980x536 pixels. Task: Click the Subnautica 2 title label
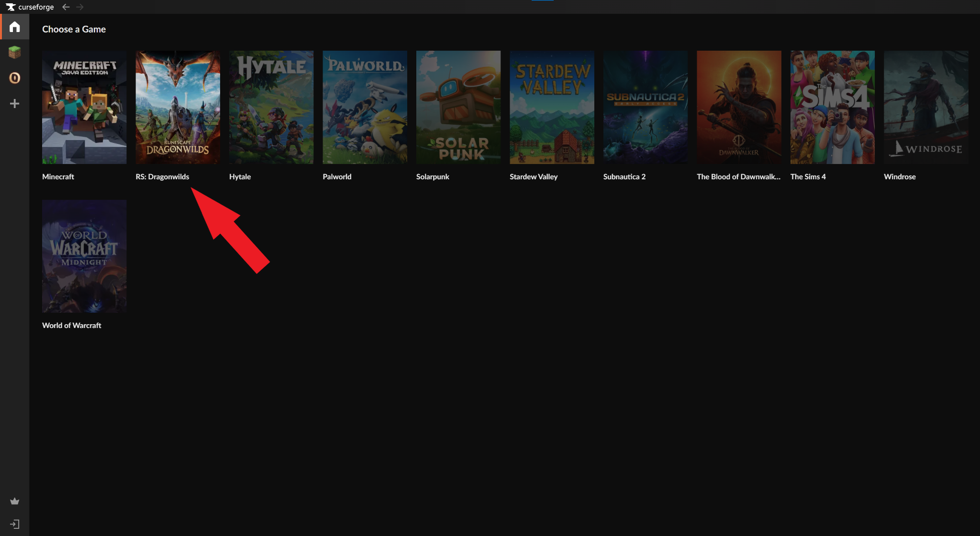[x=624, y=176]
